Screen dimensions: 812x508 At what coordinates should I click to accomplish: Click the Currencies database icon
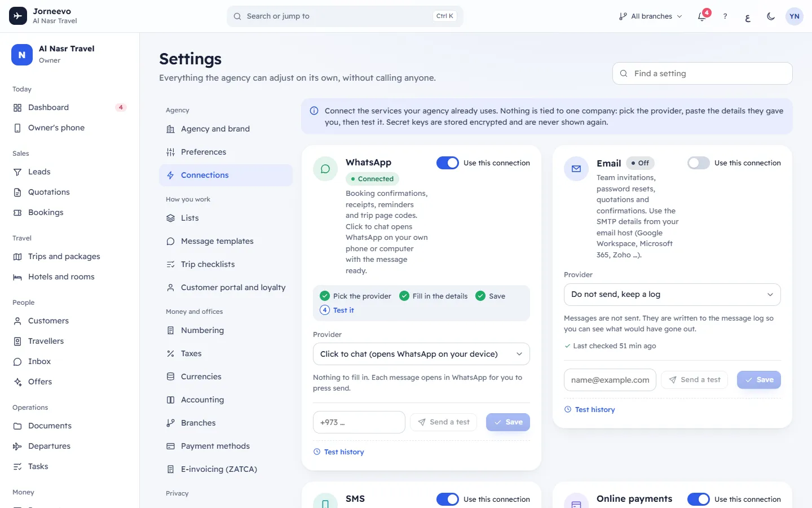170,377
